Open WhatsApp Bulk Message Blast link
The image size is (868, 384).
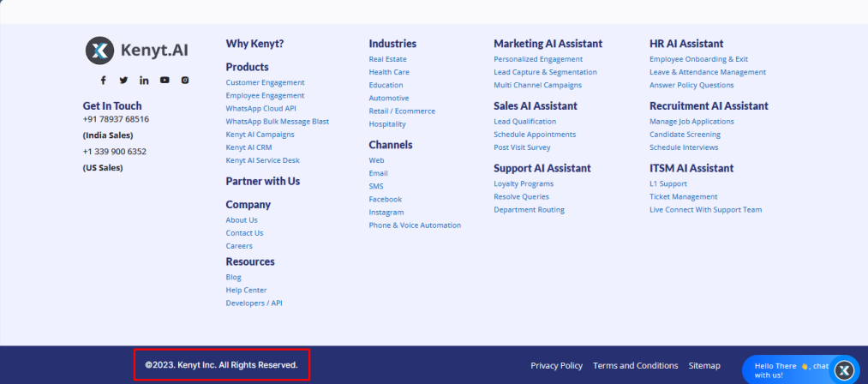(x=278, y=122)
